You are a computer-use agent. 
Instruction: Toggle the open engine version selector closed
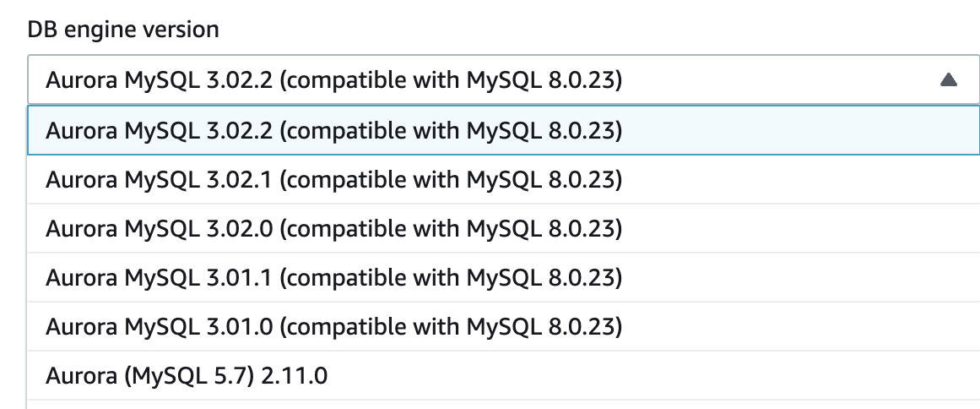(948, 80)
